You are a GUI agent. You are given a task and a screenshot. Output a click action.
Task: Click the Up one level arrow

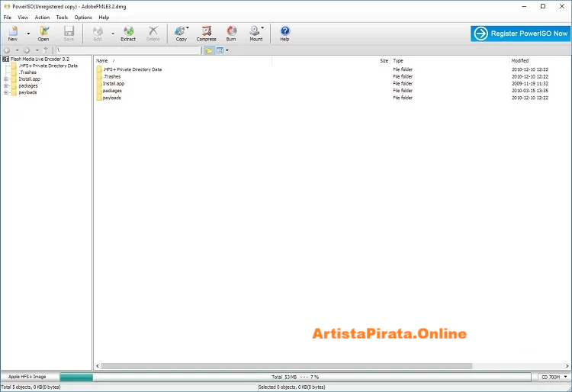(x=46, y=50)
